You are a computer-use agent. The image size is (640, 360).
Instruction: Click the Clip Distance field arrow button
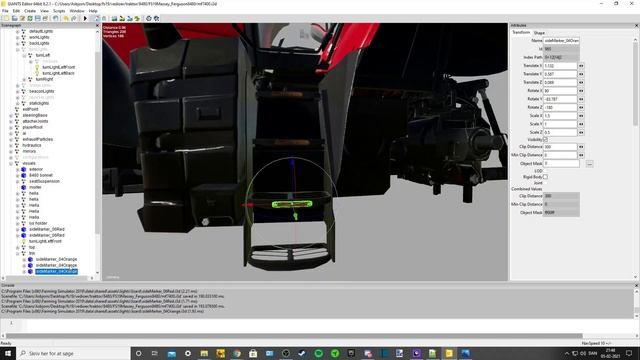pyautogui.click(x=581, y=147)
